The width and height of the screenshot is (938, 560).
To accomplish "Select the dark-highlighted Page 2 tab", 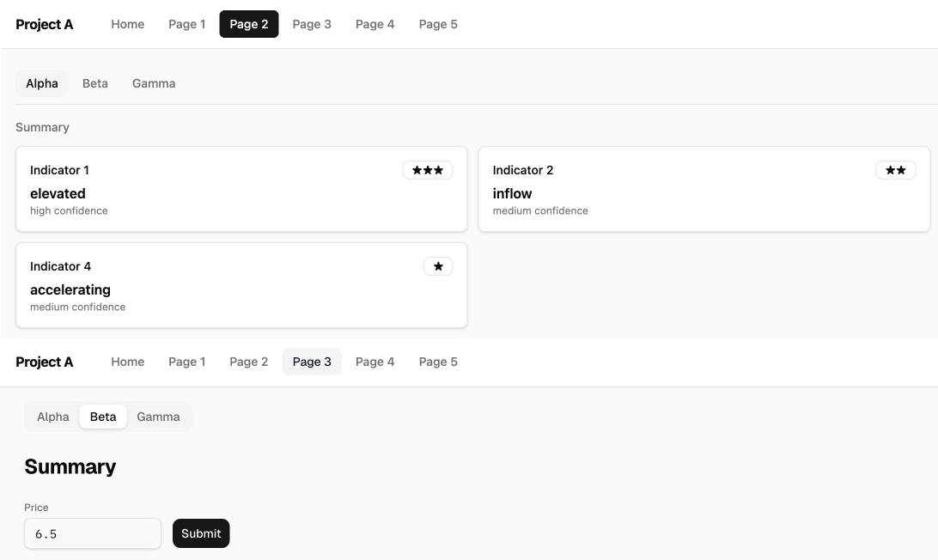I will 249,24.
